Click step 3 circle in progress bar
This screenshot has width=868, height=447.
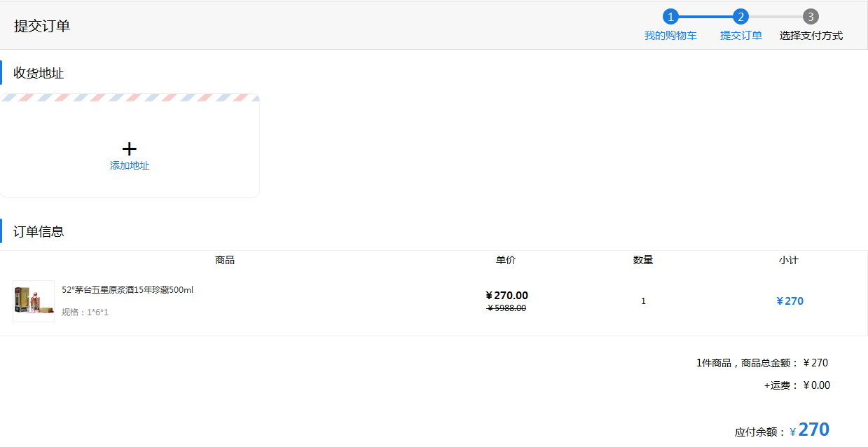[811, 17]
